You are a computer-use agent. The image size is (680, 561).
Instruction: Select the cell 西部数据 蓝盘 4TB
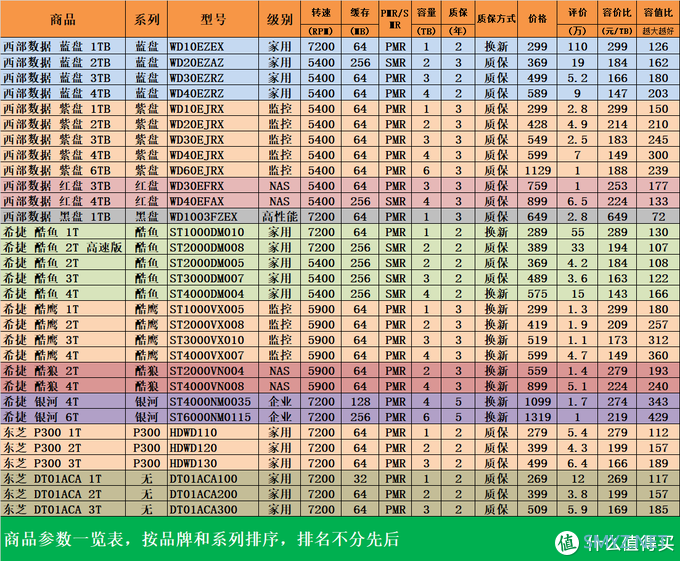63,93
